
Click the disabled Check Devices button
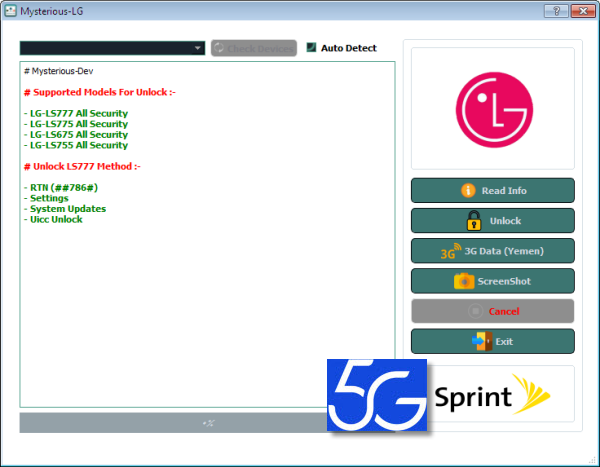pyautogui.click(x=254, y=48)
